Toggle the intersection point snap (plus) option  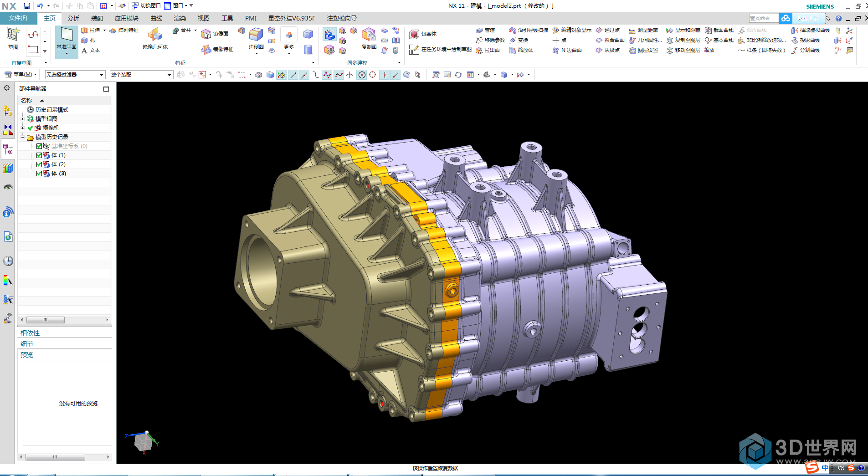pos(385,75)
